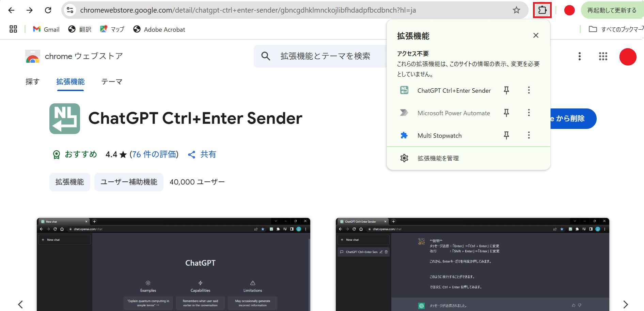Click the chrome ウェブストア logo

[74, 56]
